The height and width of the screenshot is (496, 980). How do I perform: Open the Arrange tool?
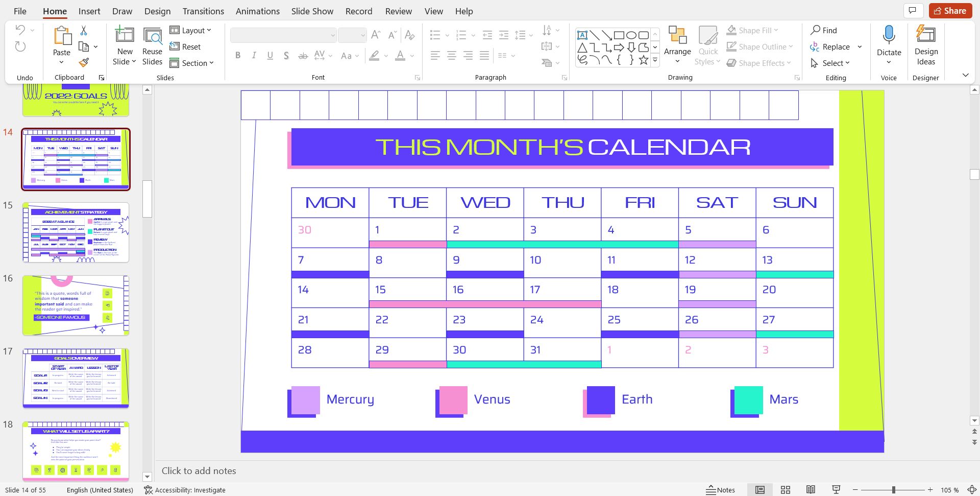click(677, 45)
